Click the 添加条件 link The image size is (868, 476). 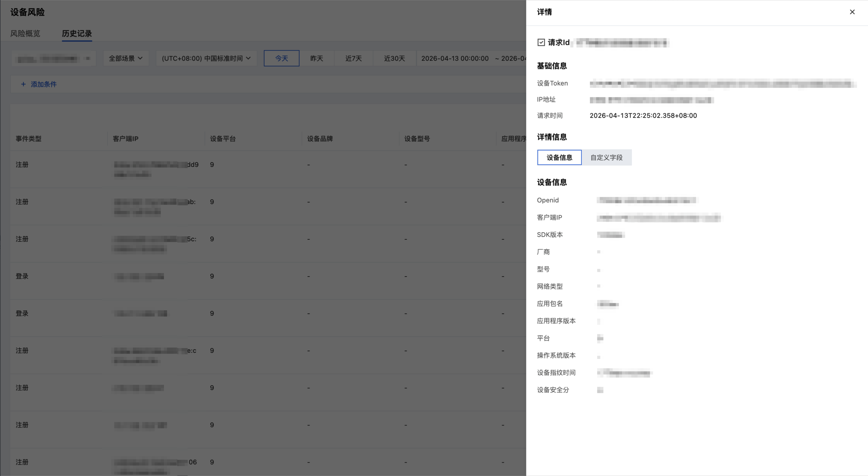[x=44, y=84]
